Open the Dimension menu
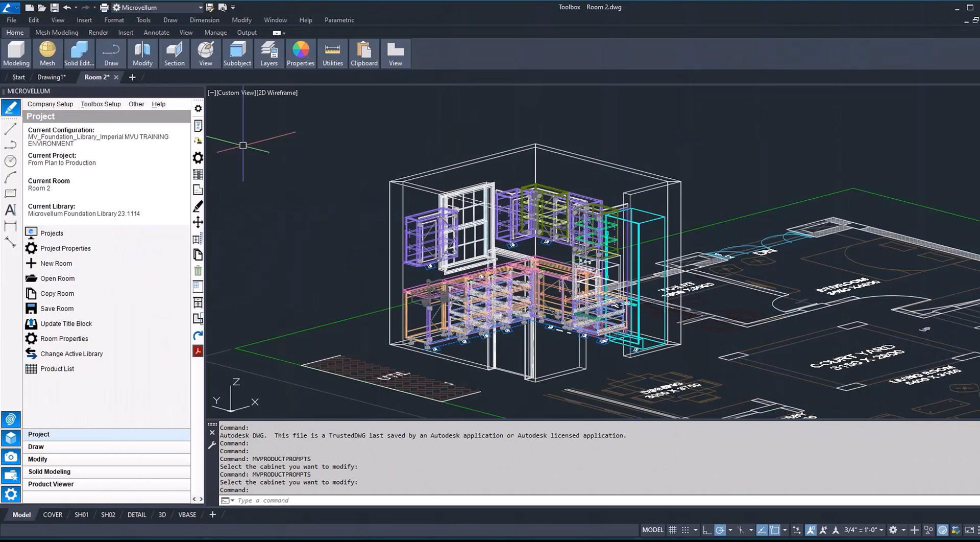The width and height of the screenshot is (980, 542). click(204, 20)
